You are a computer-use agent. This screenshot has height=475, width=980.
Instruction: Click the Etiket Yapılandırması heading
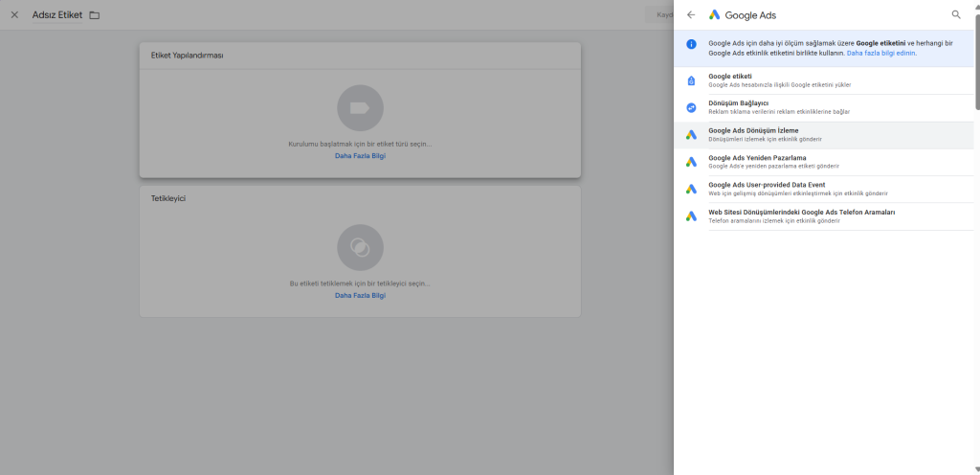[x=188, y=55]
